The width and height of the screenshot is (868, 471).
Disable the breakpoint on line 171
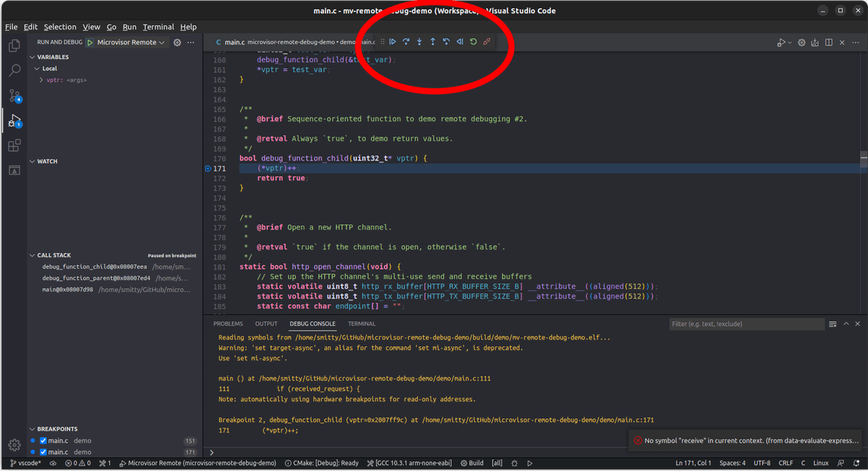[x=42, y=451]
